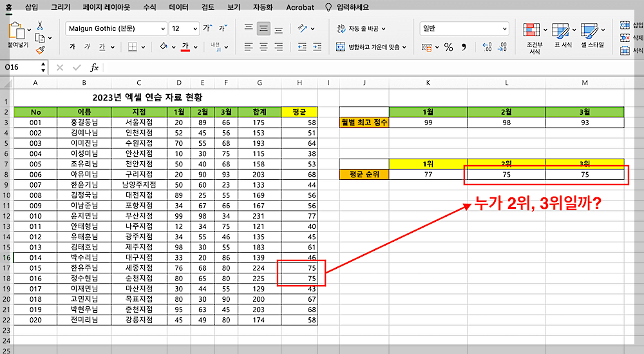Align text to top
Image resolution: width=644 pixels, height=354 pixels.
249,28
